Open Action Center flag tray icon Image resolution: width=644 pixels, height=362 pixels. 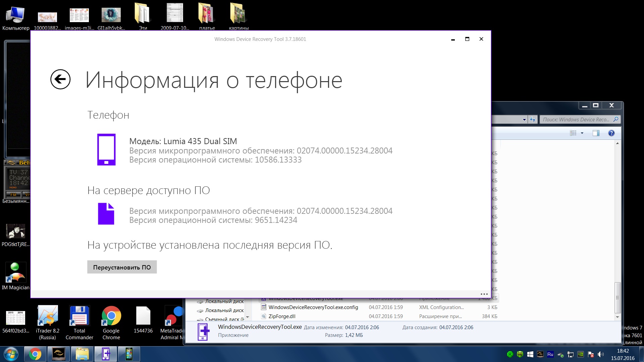591,354
